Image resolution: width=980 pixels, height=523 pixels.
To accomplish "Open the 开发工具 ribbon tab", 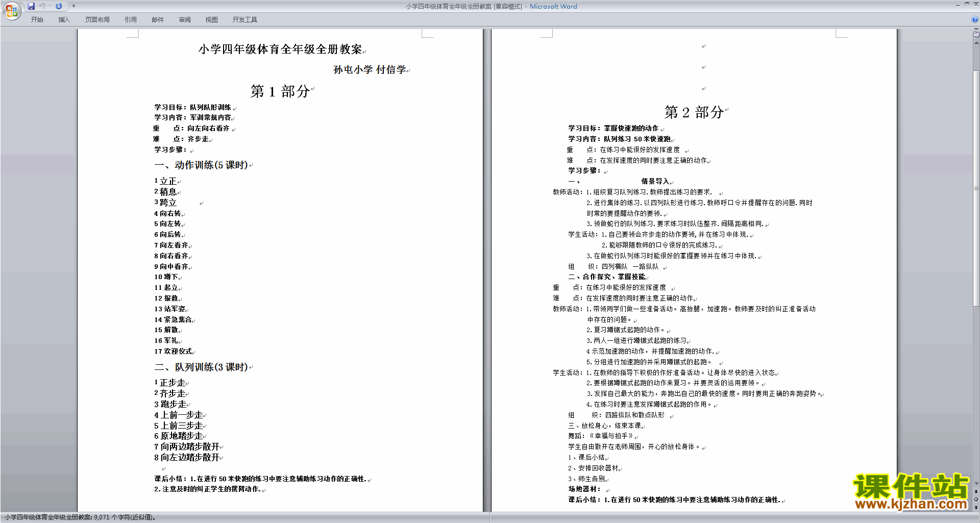I will pyautogui.click(x=245, y=19).
